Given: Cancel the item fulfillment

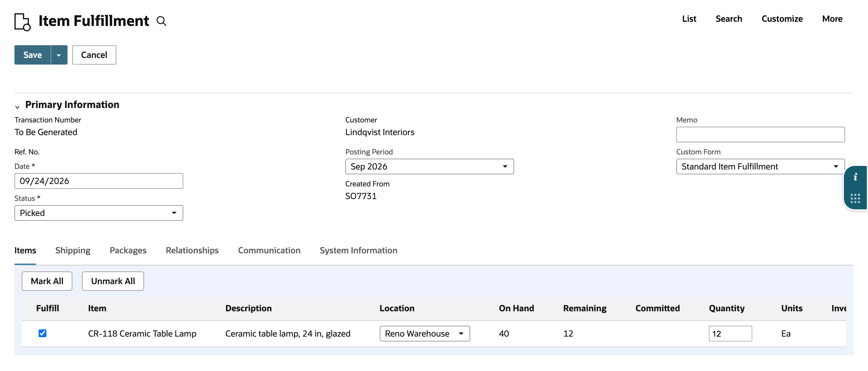Looking at the screenshot, I should (94, 55).
